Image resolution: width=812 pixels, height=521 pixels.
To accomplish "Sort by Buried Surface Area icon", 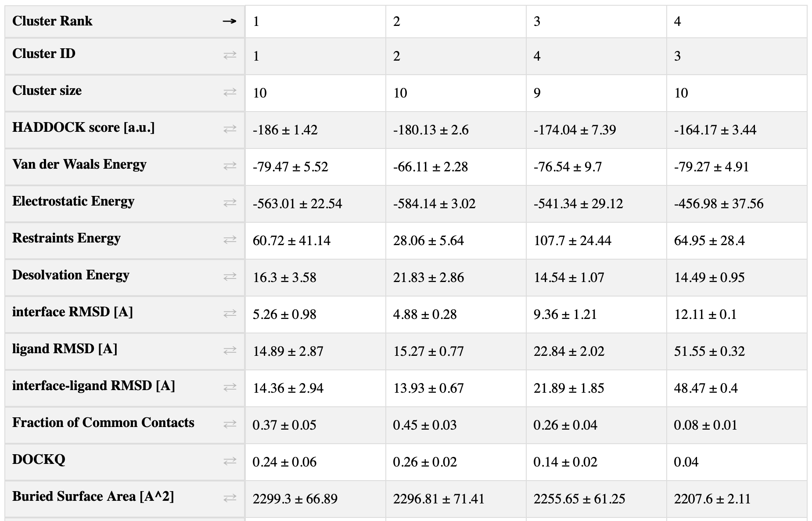I will 230,498.
